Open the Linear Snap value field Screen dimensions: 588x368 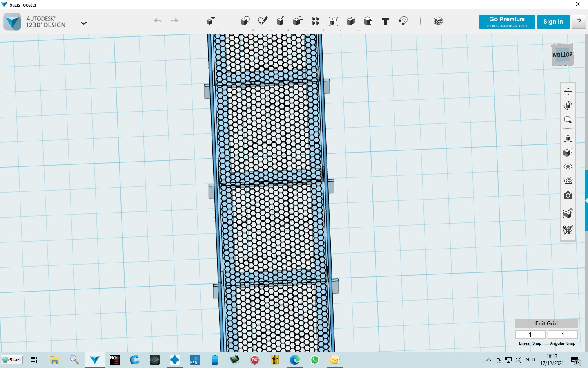tap(530, 334)
